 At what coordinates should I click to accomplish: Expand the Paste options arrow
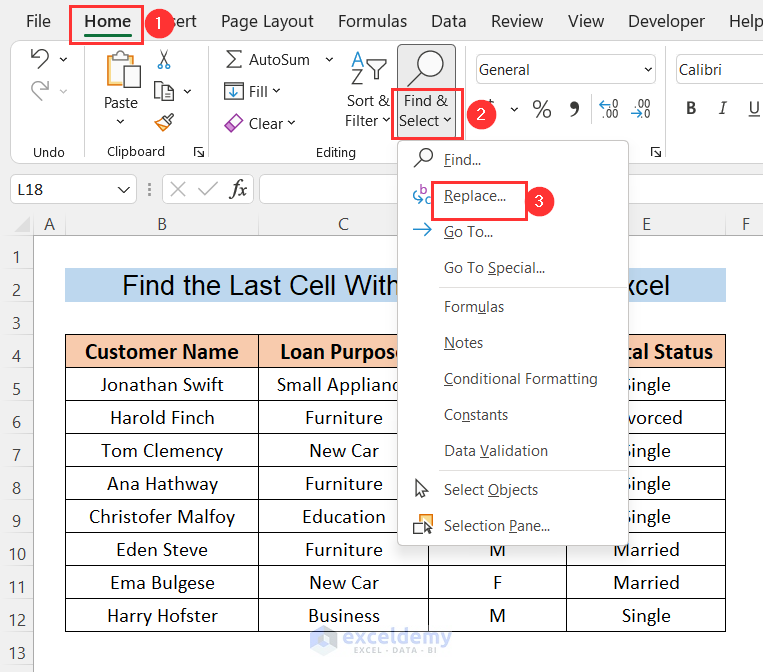pyautogui.click(x=120, y=122)
